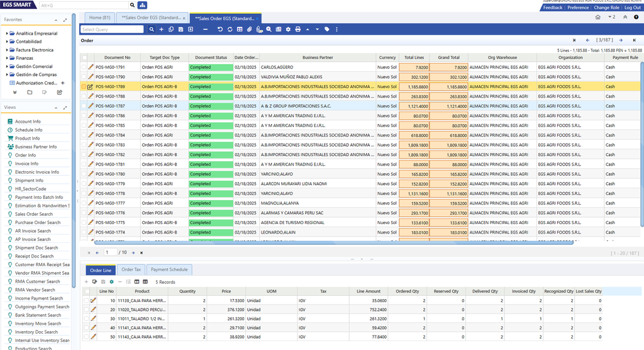Tick checkbox for POS-MG0-1791 row
644x350 pixels.
(x=84, y=67)
